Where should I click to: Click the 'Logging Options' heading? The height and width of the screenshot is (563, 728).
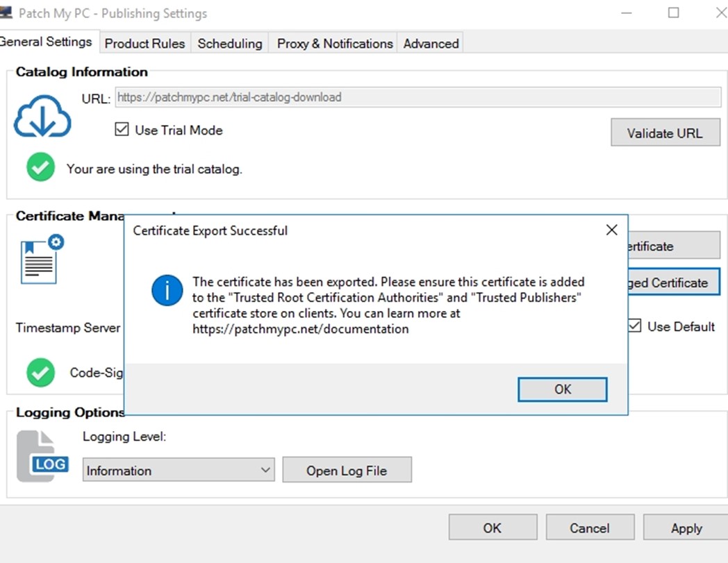70,412
